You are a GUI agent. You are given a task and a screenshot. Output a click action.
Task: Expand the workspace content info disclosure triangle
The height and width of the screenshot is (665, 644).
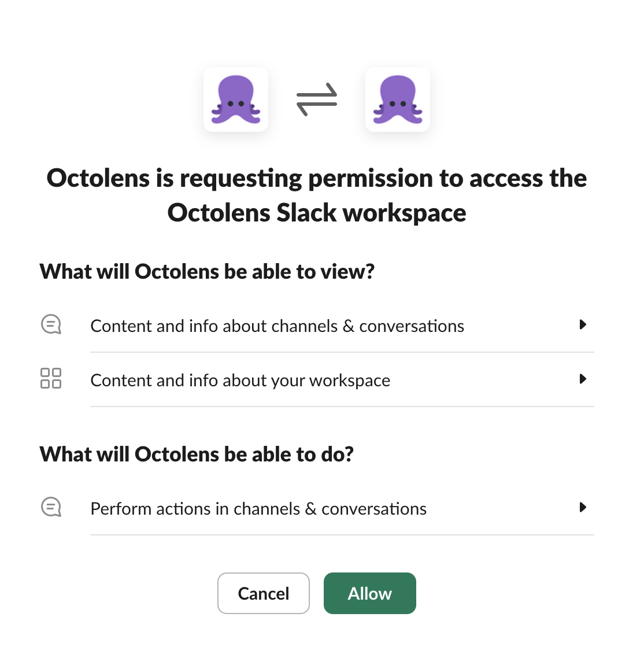point(583,379)
